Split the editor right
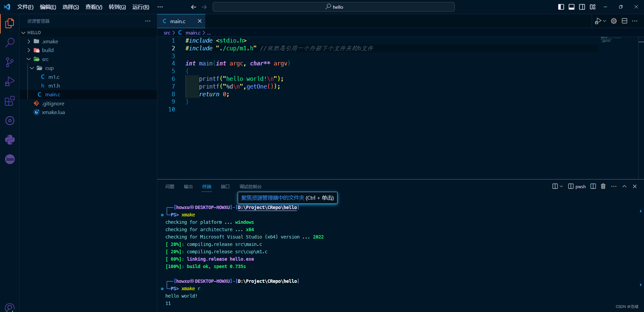 [x=624, y=21]
